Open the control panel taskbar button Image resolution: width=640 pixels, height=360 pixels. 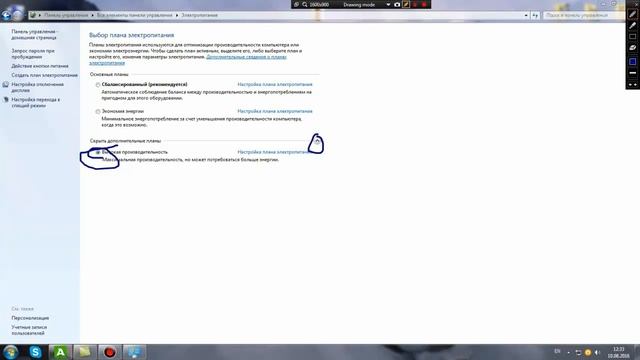click(x=134, y=352)
